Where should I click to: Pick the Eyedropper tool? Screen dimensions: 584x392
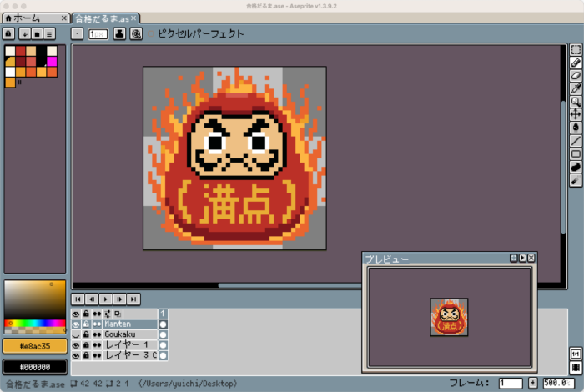click(576, 88)
